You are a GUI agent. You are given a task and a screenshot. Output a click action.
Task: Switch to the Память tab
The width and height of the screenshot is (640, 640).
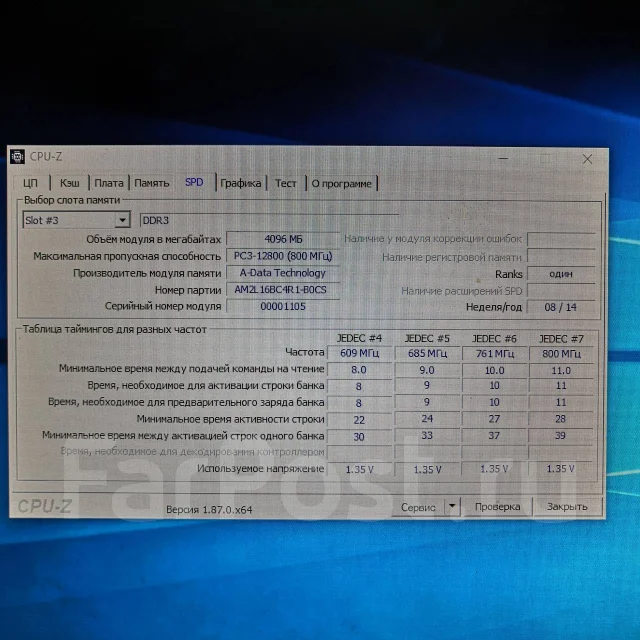pos(152,183)
